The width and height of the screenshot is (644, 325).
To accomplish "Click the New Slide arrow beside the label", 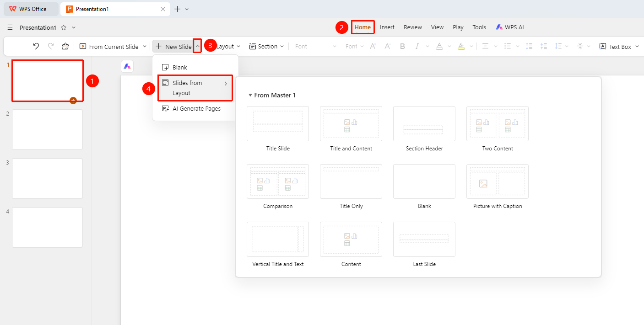I will coord(197,46).
